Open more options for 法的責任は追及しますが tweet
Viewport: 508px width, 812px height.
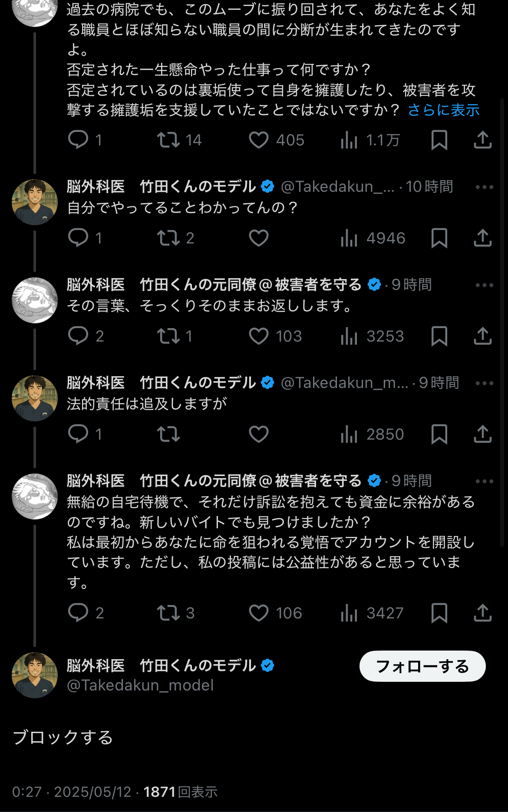click(484, 383)
